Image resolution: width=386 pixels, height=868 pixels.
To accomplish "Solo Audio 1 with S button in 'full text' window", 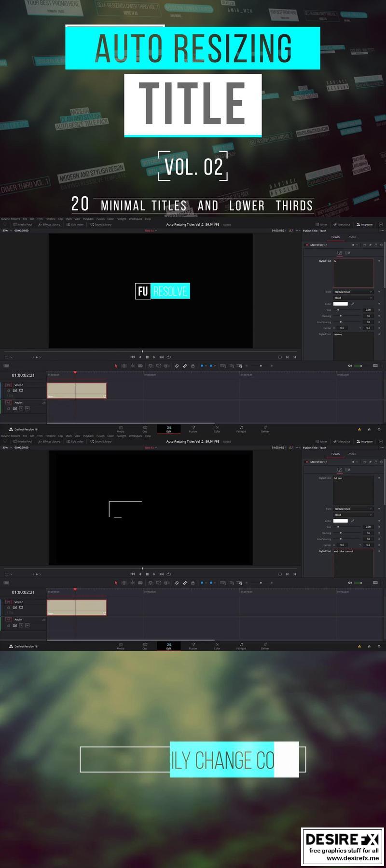I will (21, 625).
